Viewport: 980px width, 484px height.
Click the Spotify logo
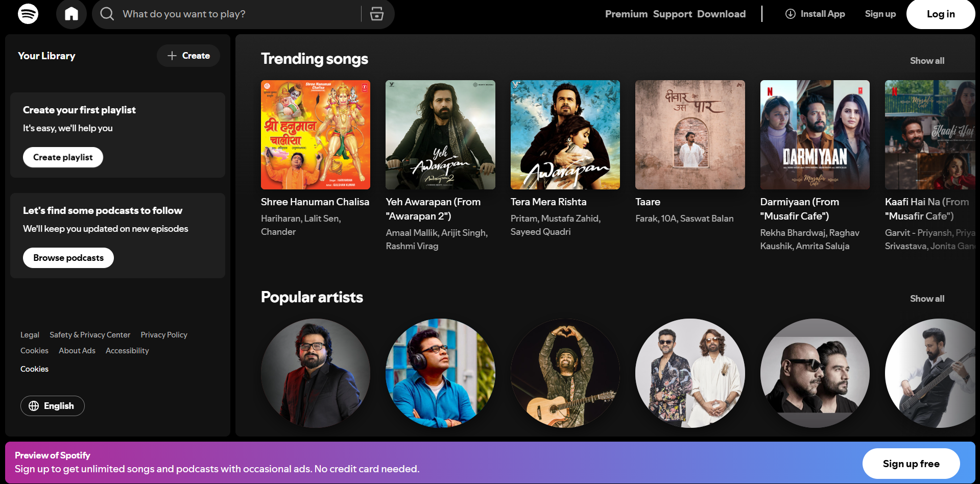(x=28, y=14)
